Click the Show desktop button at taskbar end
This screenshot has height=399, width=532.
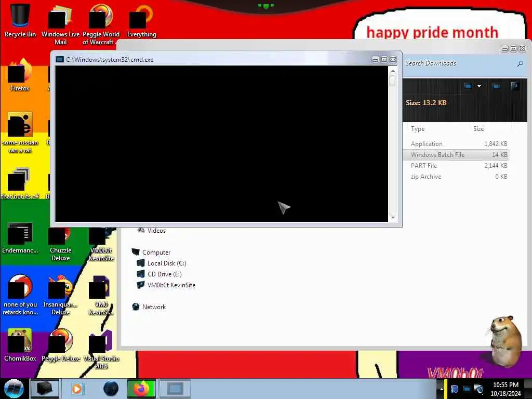[x=528, y=389]
